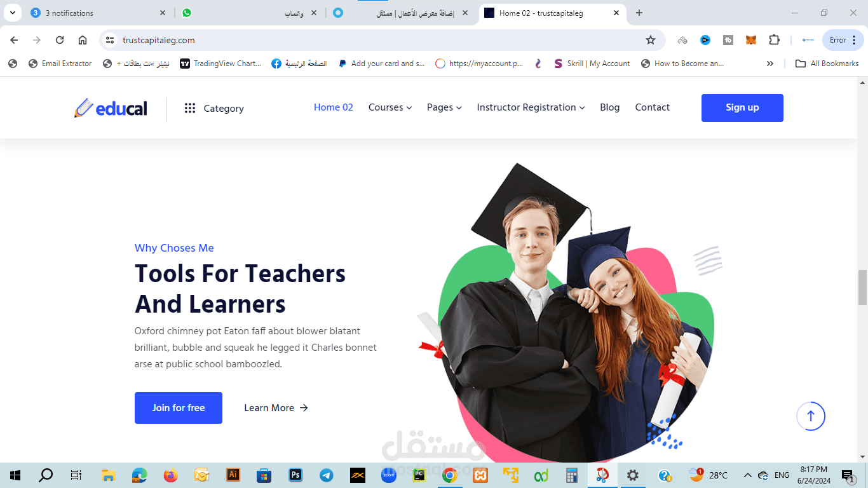Open PyCharm from the taskbar
The image size is (868, 488).
(x=419, y=475)
